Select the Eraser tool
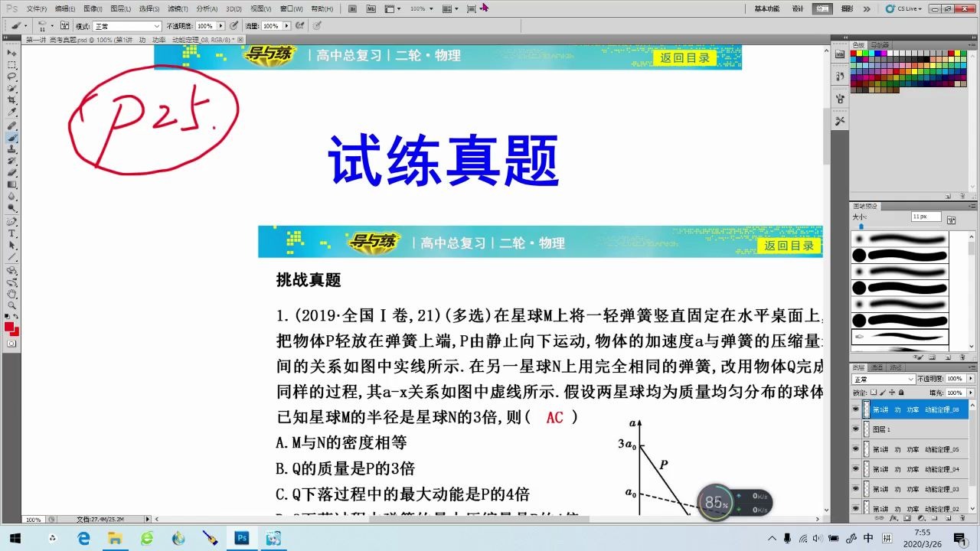This screenshot has height=551, width=980. tap(11, 174)
